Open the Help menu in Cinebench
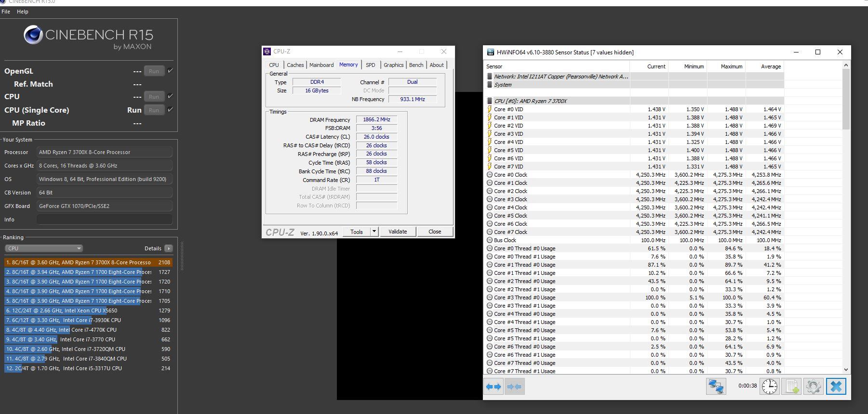 coord(23,12)
